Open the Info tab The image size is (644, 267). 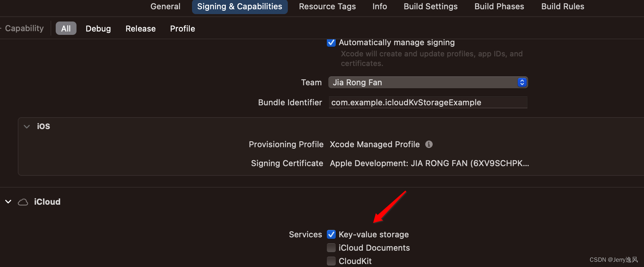point(380,7)
